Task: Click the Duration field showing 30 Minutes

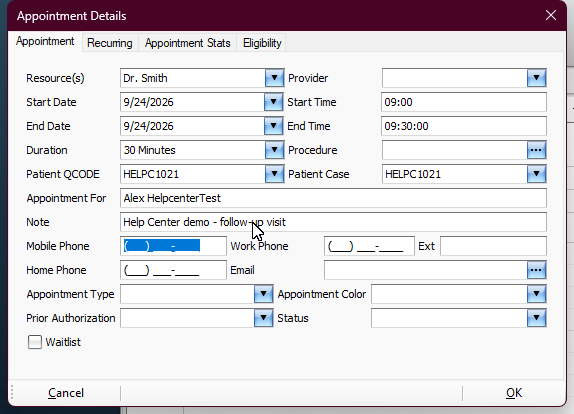Action: [x=193, y=150]
